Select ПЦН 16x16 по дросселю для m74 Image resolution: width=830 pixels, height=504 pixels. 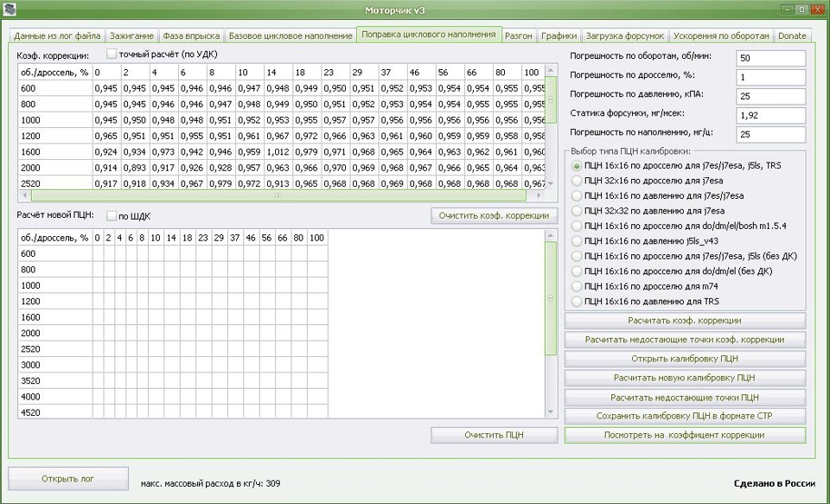coord(577,286)
